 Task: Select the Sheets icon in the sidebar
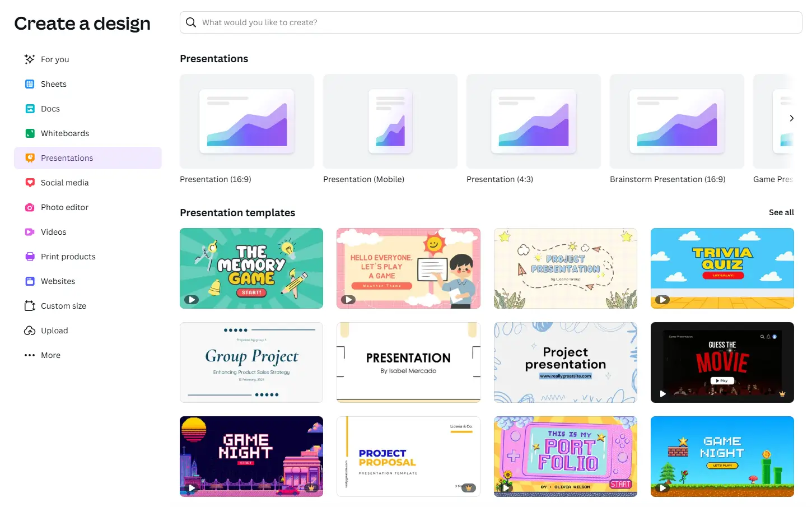pyautogui.click(x=29, y=83)
